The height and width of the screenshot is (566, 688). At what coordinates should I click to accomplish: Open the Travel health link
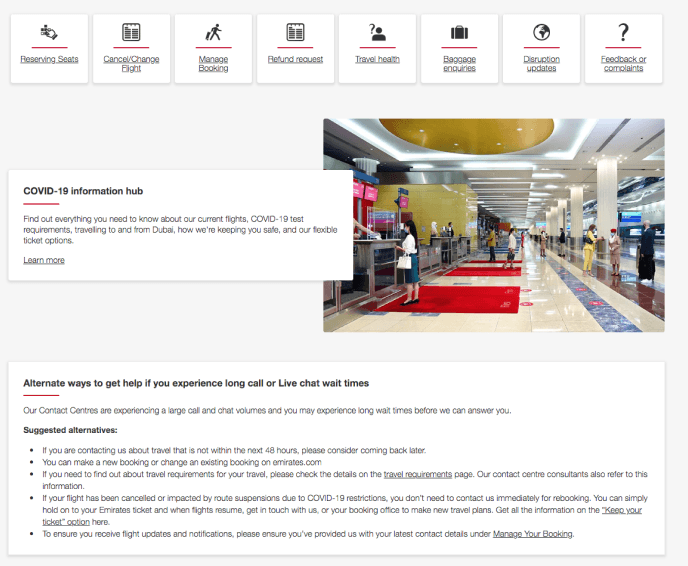[x=377, y=59]
